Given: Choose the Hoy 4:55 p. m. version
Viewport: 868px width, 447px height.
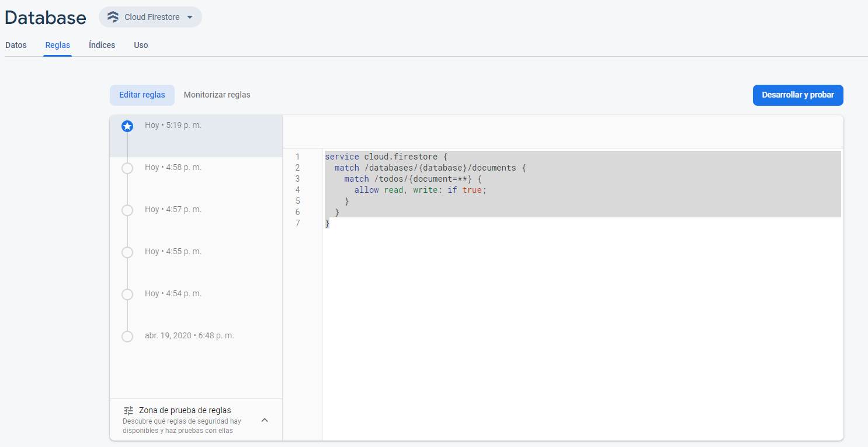Looking at the screenshot, I should 196,262.
